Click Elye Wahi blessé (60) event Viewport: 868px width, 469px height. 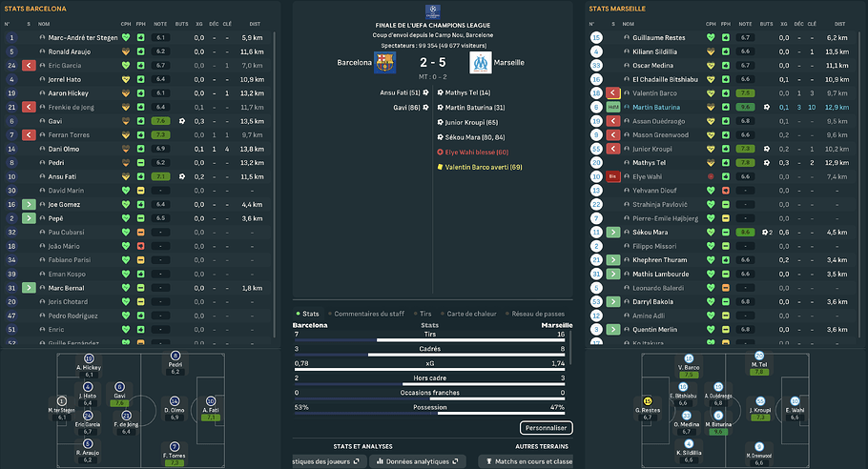click(473, 153)
